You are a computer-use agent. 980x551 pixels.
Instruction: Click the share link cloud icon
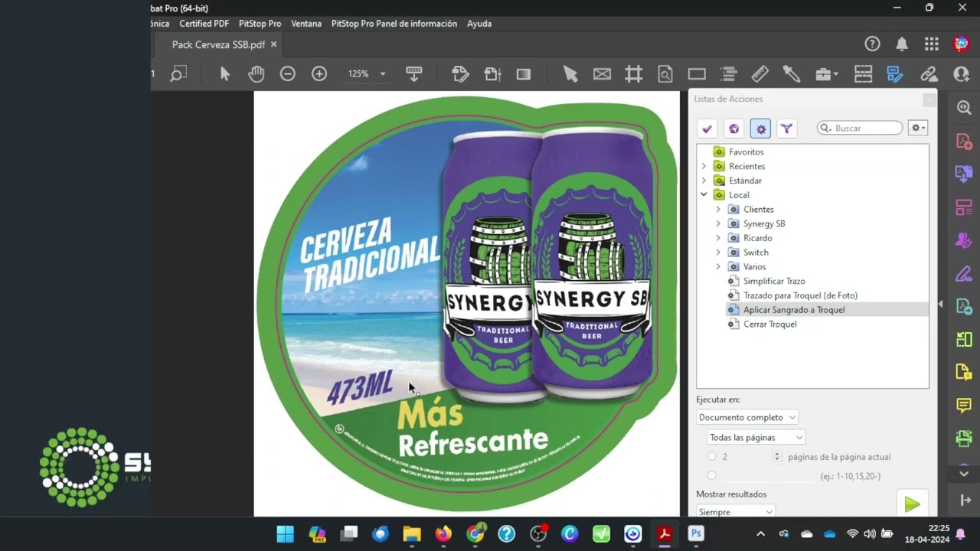929,74
